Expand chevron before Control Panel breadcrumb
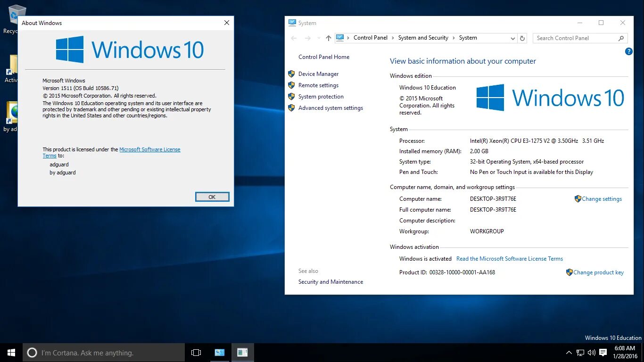Viewport: 644px width, 362px height. point(348,38)
